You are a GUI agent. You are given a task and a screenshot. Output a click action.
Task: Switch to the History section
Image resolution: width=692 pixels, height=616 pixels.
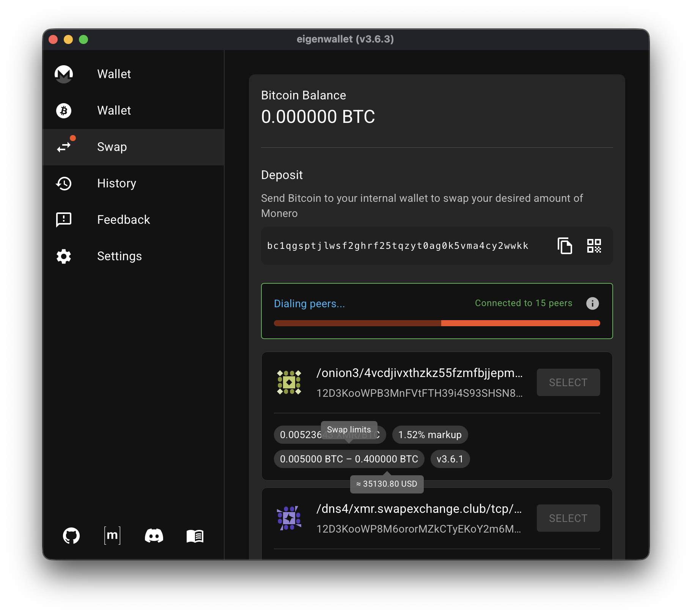click(x=116, y=184)
